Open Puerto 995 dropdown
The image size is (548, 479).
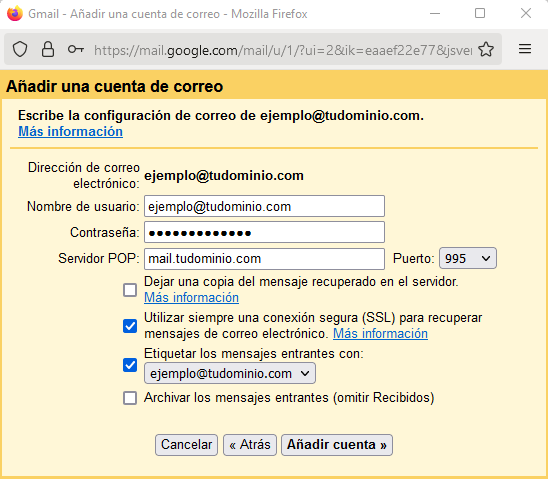[x=468, y=258]
